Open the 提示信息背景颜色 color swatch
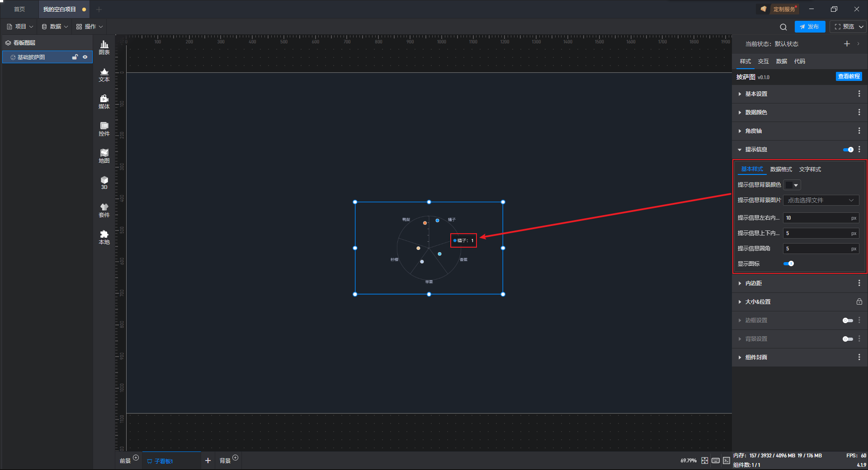 (x=792, y=185)
